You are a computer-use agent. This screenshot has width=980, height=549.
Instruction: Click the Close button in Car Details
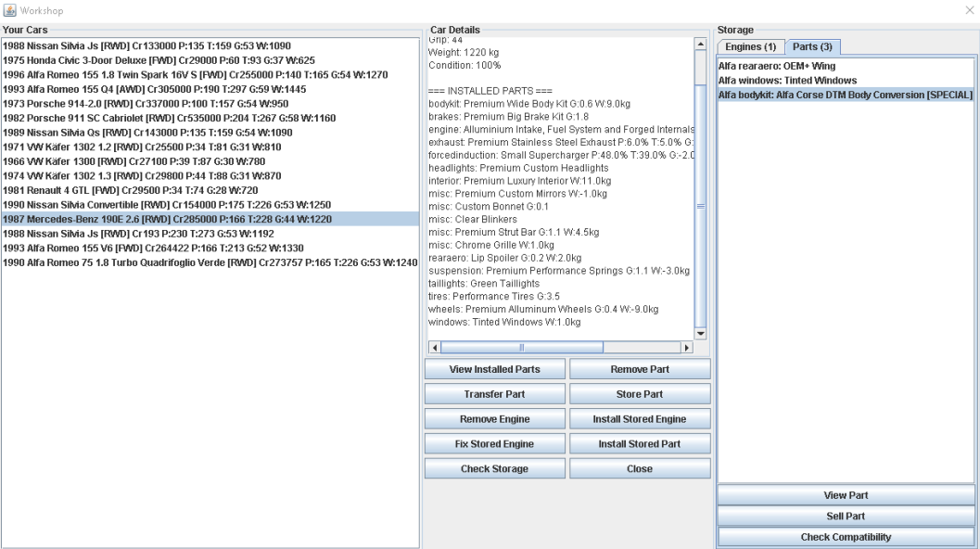click(640, 469)
